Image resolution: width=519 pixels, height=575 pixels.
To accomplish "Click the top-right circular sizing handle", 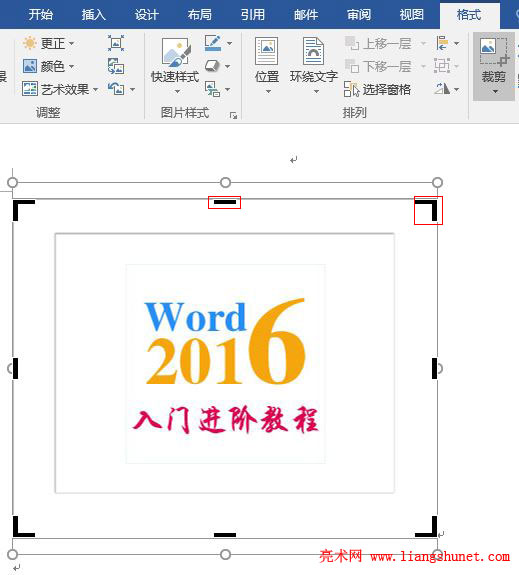I will point(437,182).
